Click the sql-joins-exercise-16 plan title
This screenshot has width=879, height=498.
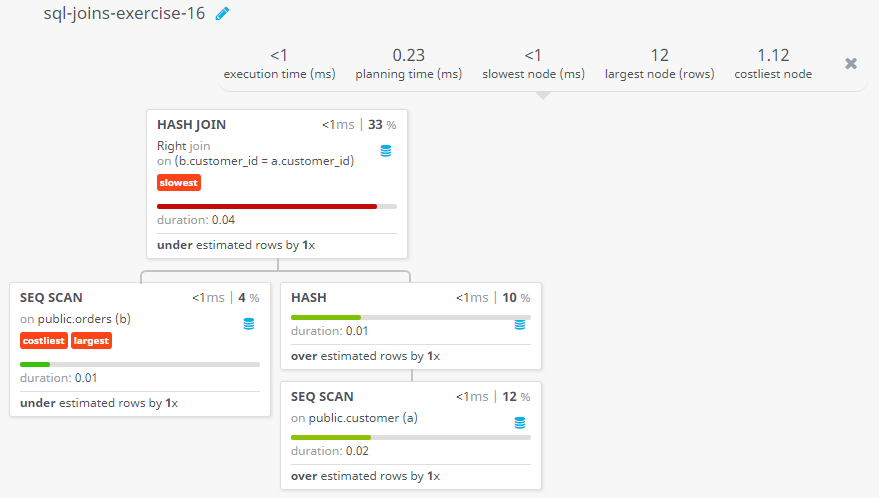(124, 14)
